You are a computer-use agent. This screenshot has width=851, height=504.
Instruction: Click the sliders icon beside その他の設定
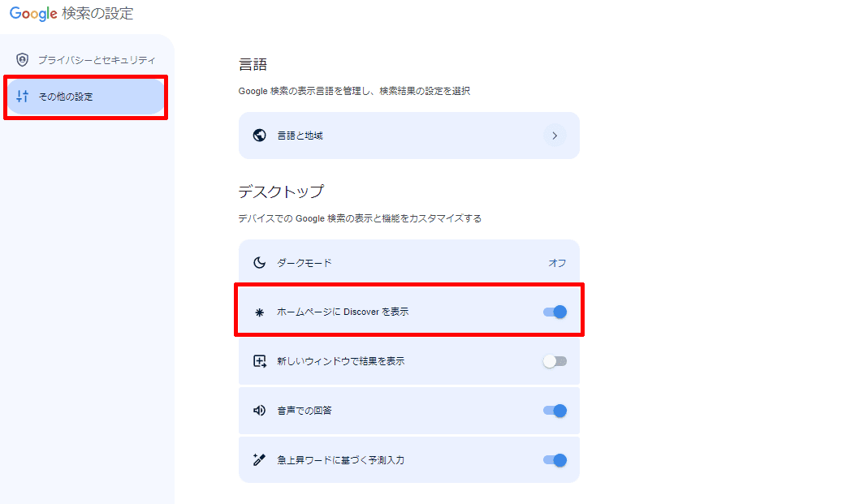[x=23, y=97]
